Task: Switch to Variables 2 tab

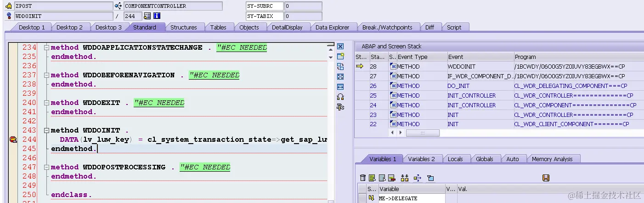Action: pos(421,159)
